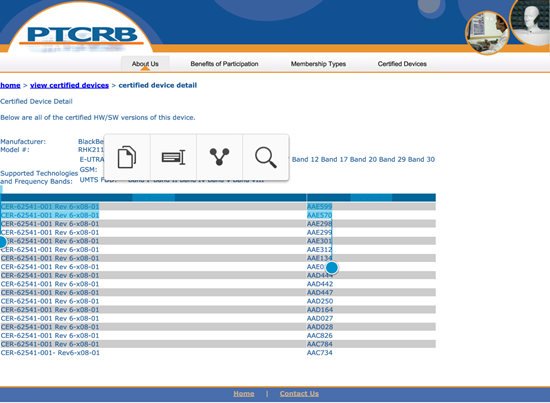Tap the magnifier search icon in popup
550x403 pixels.
pyautogui.click(x=266, y=157)
